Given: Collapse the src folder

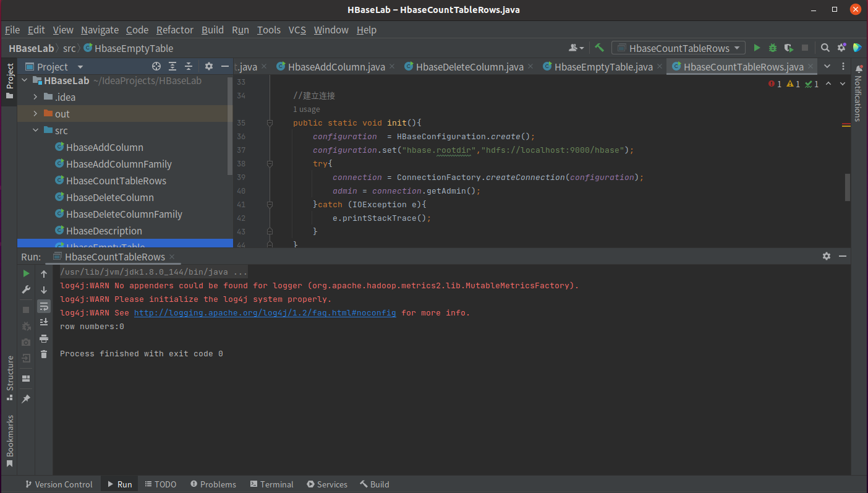Looking at the screenshot, I should point(35,131).
